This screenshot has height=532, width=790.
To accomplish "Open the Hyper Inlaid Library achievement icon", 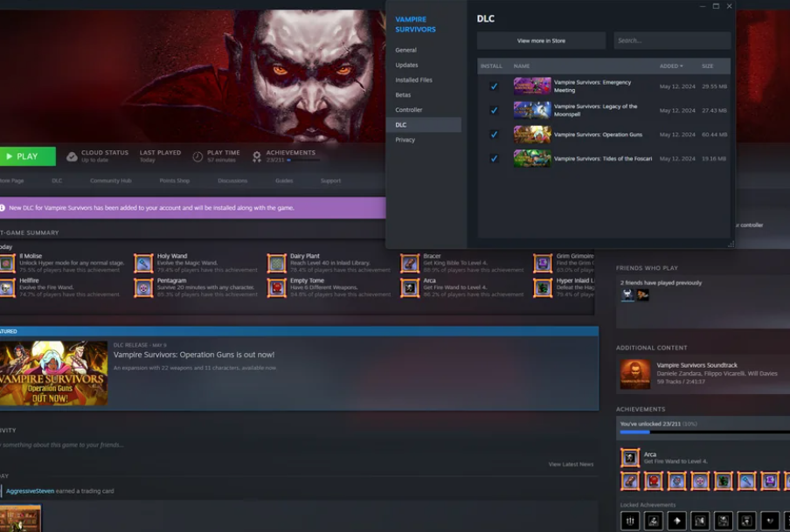I will tap(543, 287).
